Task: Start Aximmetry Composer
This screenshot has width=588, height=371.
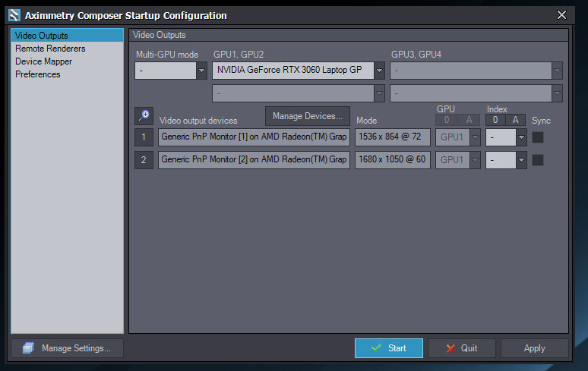Action: coord(389,348)
